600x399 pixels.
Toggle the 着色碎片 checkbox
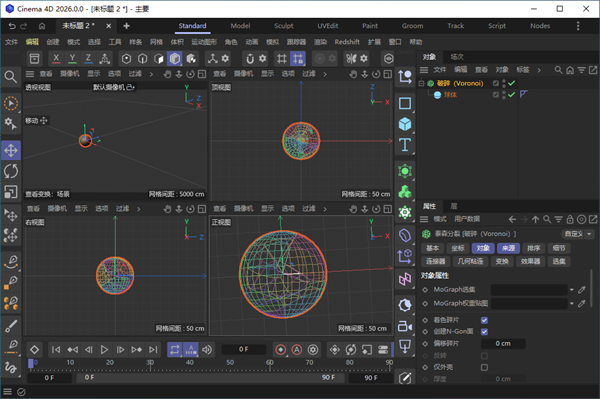(x=484, y=320)
